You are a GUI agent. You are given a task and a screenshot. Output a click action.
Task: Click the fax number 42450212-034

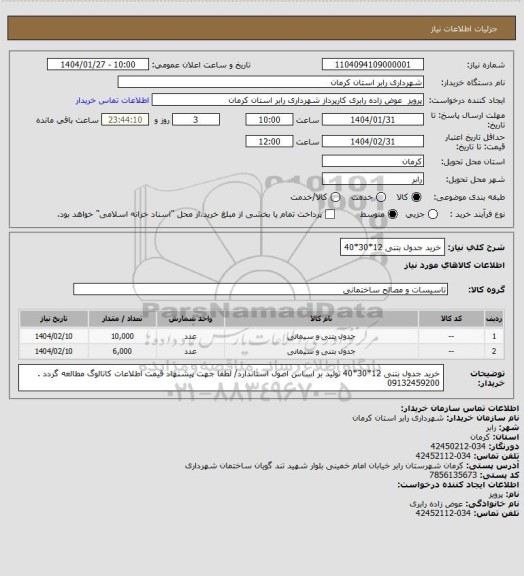458,446
